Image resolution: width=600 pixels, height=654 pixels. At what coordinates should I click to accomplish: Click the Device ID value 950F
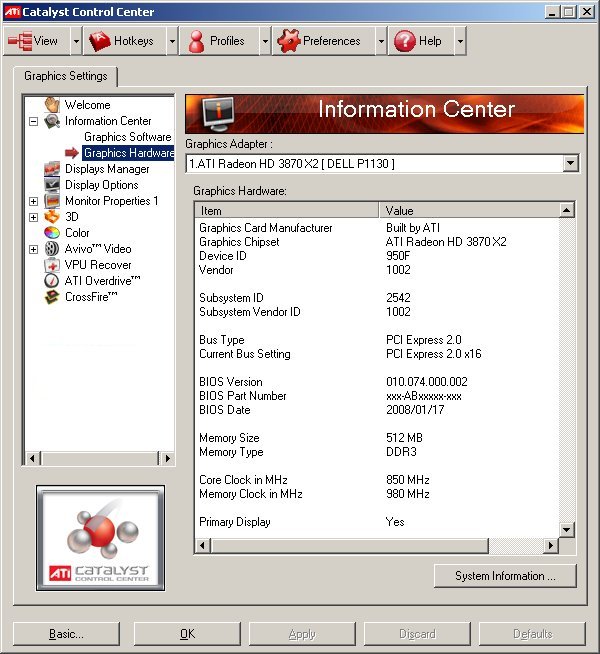click(398, 256)
